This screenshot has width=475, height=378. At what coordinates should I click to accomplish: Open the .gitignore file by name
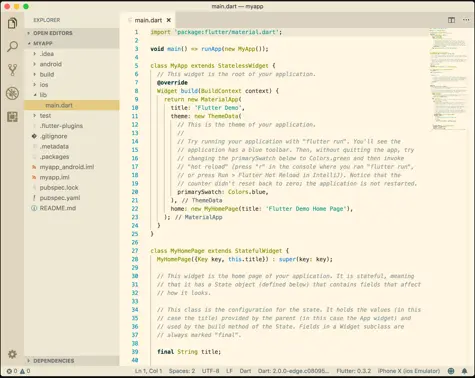click(53, 136)
